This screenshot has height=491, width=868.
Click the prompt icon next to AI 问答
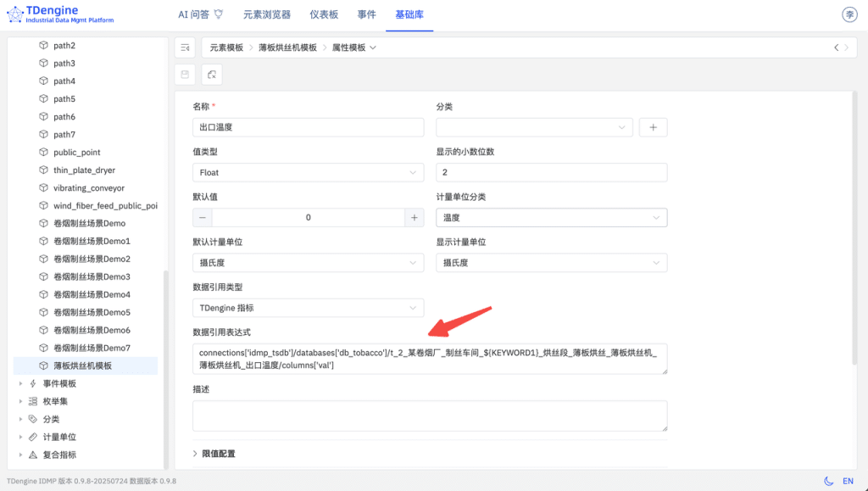[x=218, y=13]
